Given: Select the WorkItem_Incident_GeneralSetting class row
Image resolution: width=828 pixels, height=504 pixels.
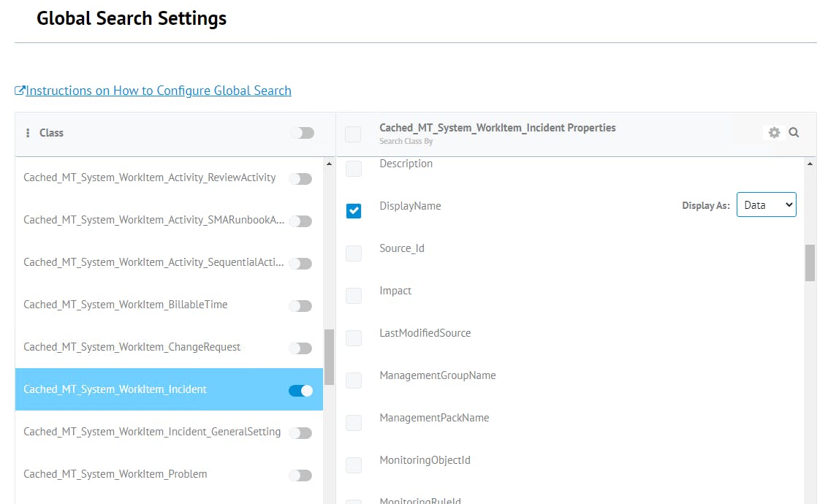Looking at the screenshot, I should (x=151, y=432).
